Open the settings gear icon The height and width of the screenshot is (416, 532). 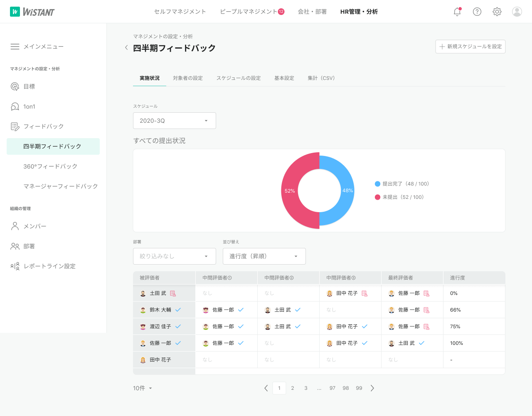pyautogui.click(x=497, y=12)
